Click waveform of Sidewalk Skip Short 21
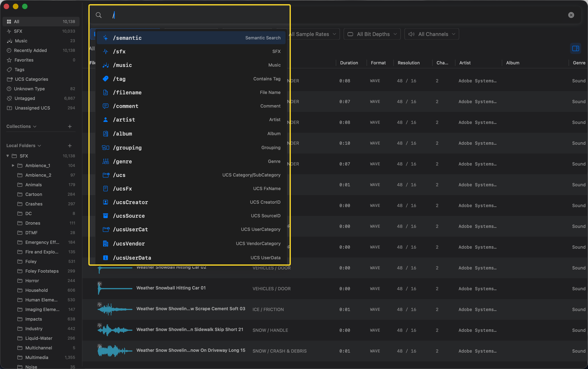This screenshot has width=588, height=369. [x=115, y=330]
